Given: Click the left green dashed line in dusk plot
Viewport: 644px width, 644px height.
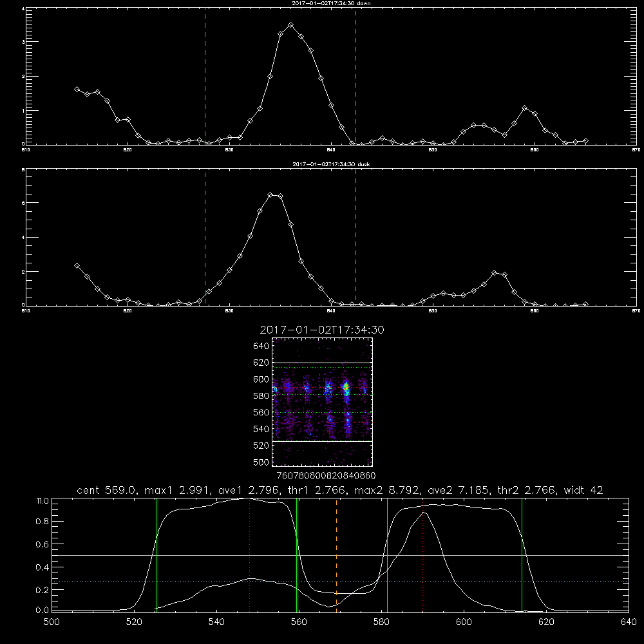Looking at the screenshot, I should coord(205,238).
